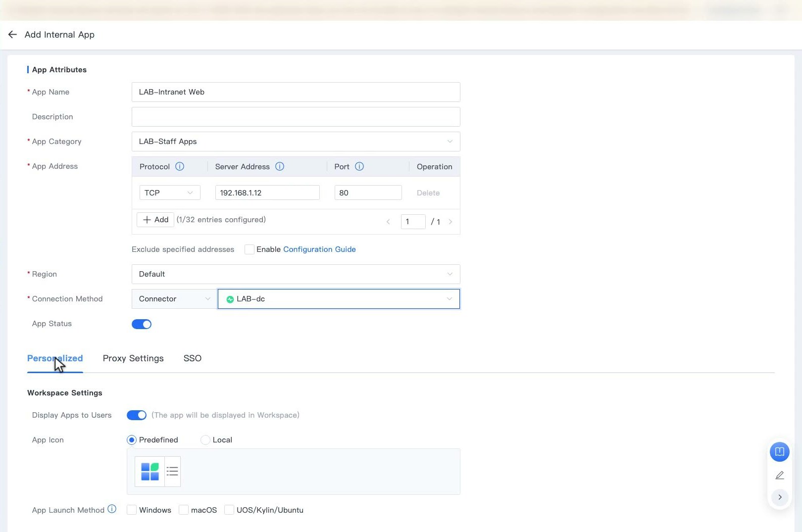
Task: Show info tooltip next to Protocol header
Action: pyautogui.click(x=180, y=166)
